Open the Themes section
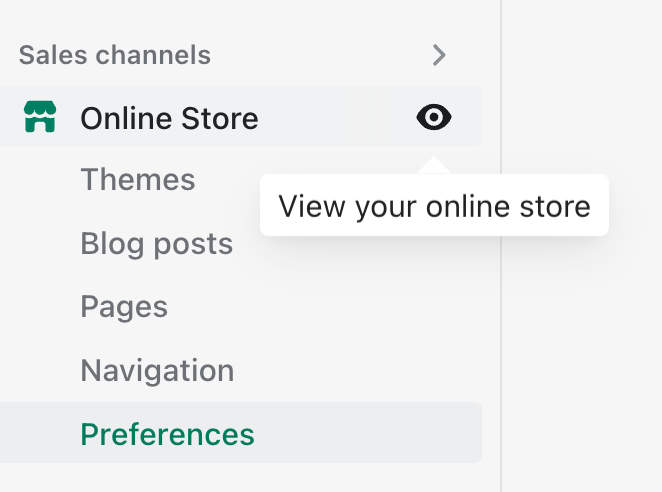Viewport: 662px width, 492px height. [x=138, y=179]
